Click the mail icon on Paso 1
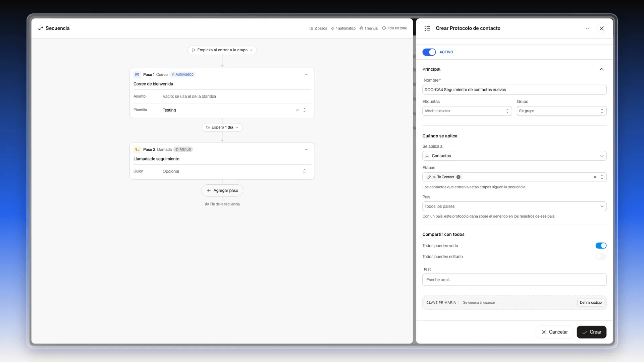This screenshot has height=362, width=644. (137, 74)
